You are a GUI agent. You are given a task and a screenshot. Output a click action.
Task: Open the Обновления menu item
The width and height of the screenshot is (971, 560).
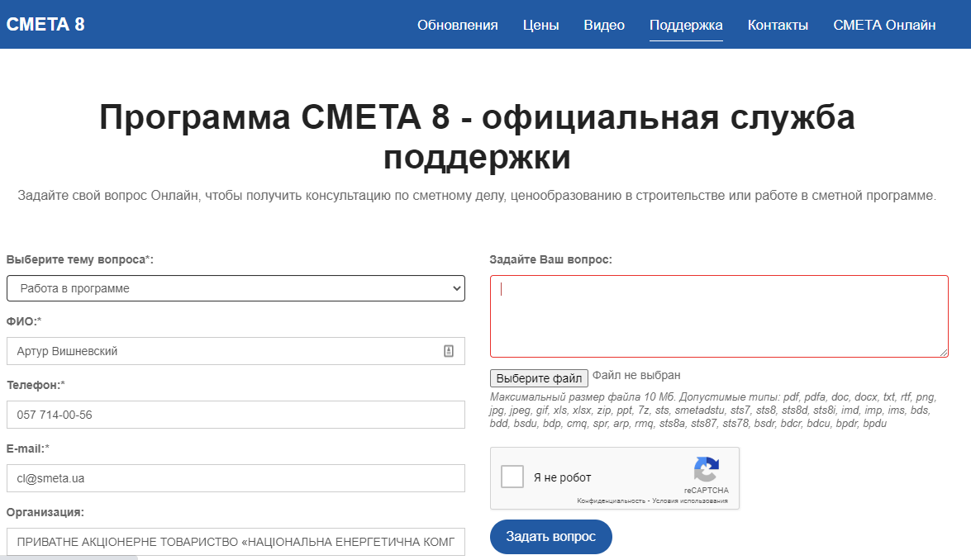point(457,25)
